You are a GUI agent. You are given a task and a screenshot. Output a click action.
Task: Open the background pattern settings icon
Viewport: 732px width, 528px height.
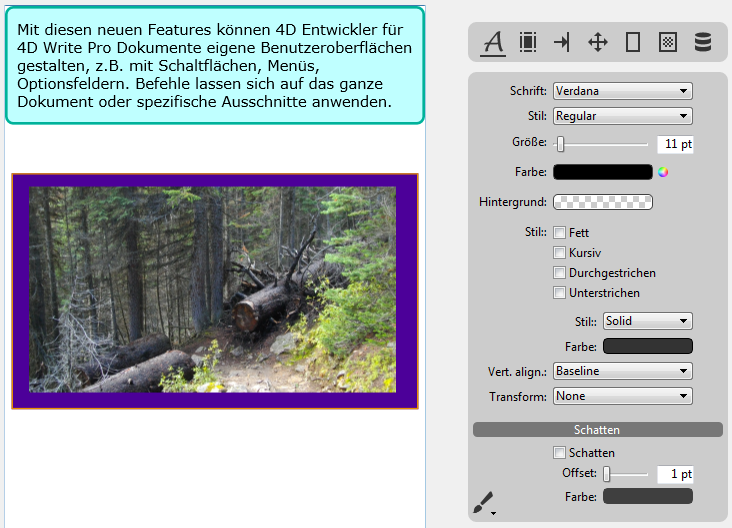pyautogui.click(x=667, y=42)
